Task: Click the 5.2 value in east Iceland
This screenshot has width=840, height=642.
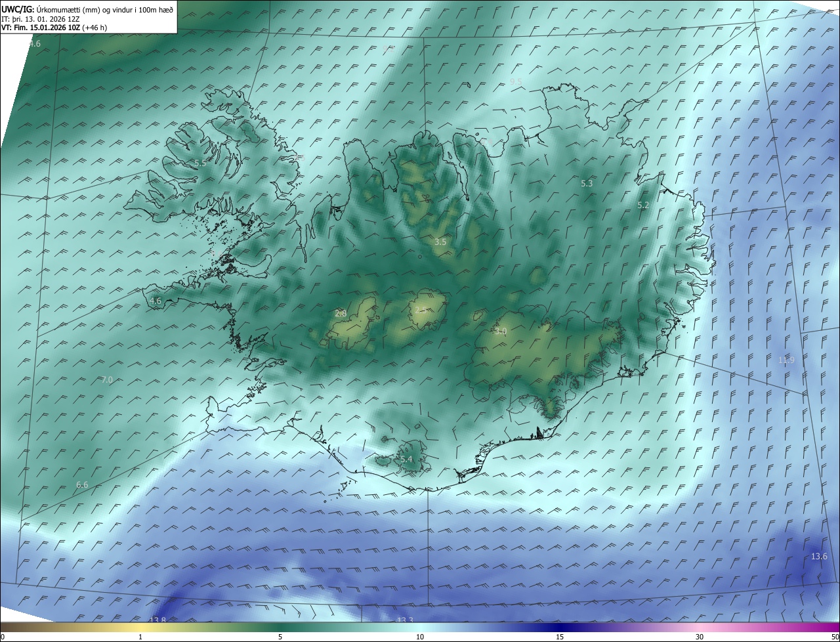Action: coord(643,205)
